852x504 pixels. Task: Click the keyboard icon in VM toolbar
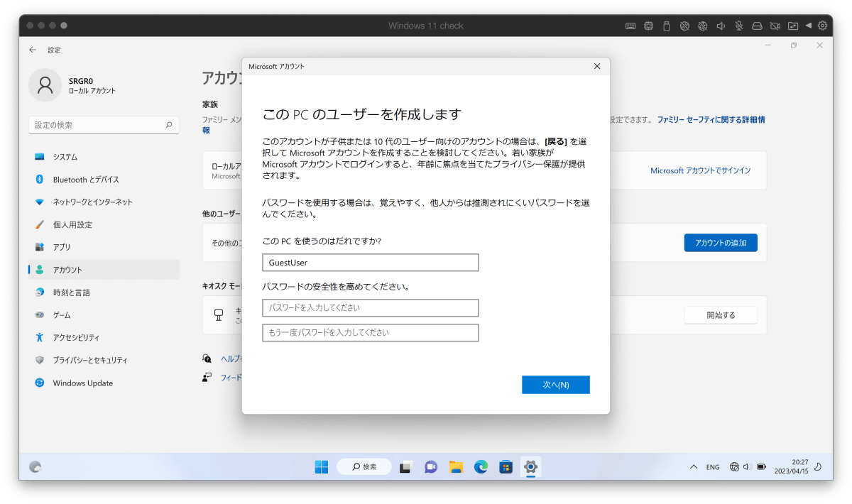pos(630,26)
